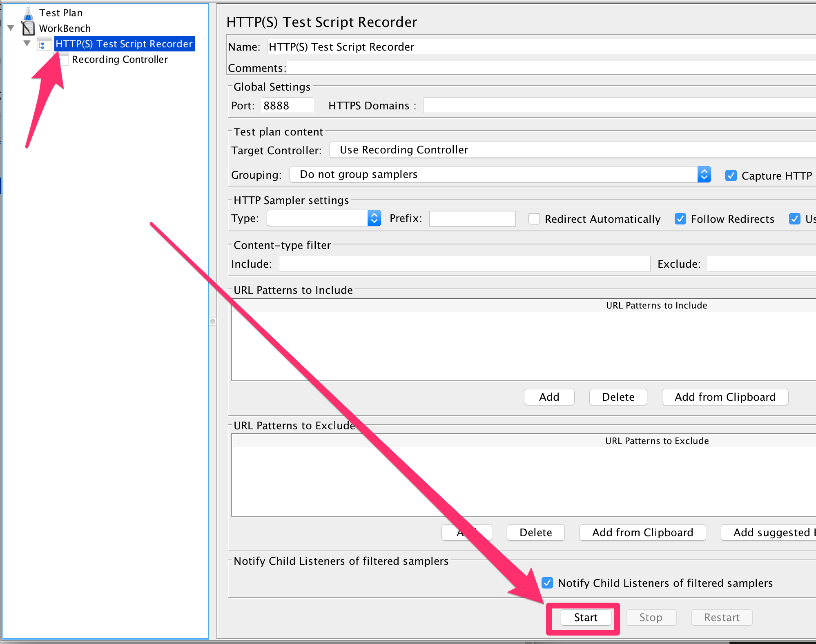Click the Port field showing 8888

(287, 105)
